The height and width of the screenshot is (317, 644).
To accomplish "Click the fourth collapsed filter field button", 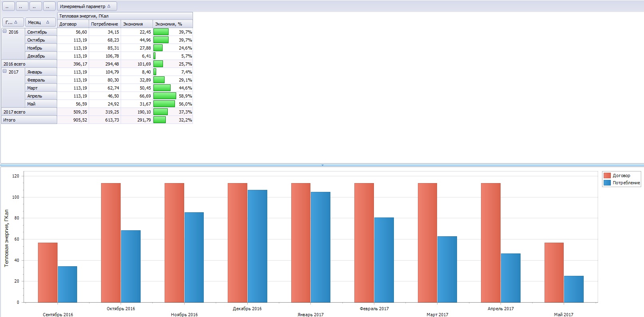I will 49,6.
